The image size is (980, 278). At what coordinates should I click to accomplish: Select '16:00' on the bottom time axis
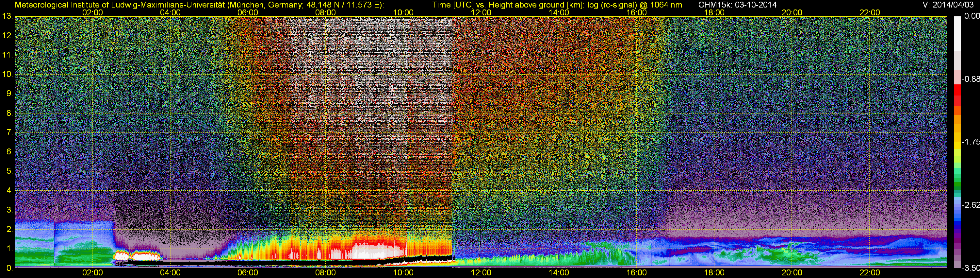(636, 273)
